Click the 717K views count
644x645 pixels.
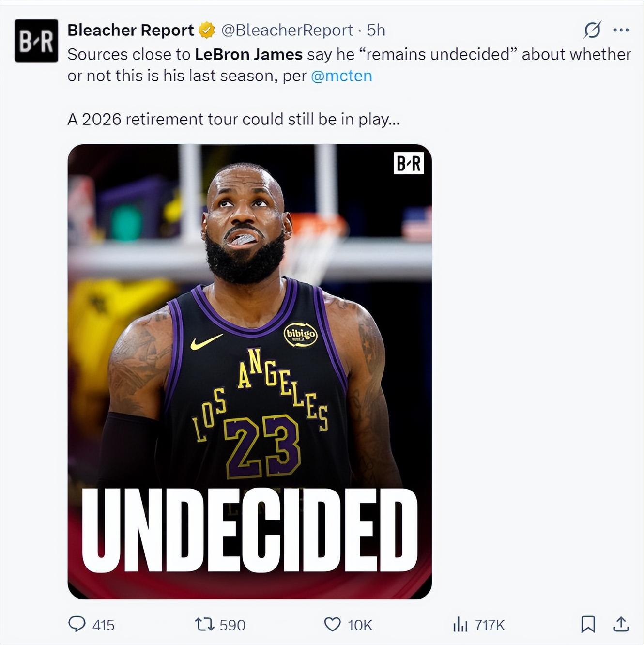490,625
